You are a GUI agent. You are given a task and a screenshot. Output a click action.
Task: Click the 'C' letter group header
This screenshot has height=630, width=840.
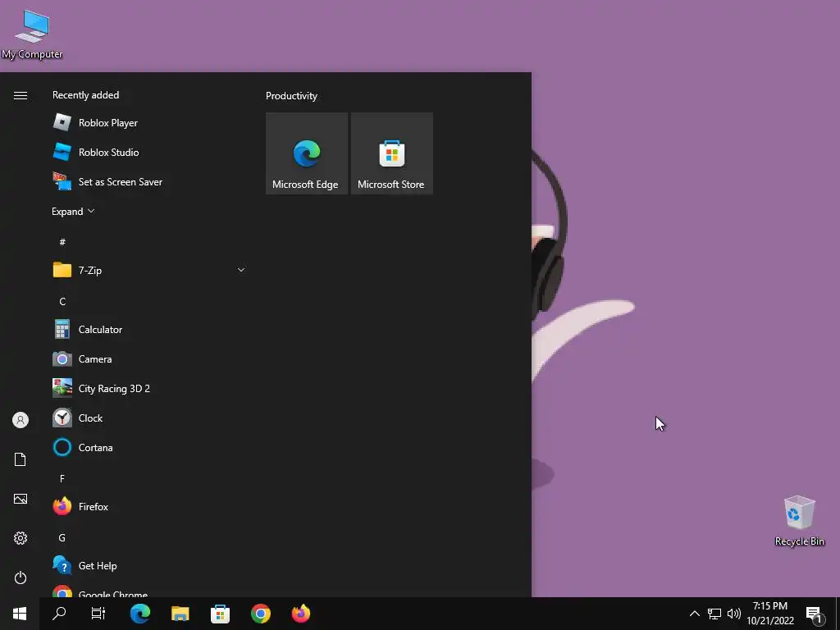click(x=62, y=302)
